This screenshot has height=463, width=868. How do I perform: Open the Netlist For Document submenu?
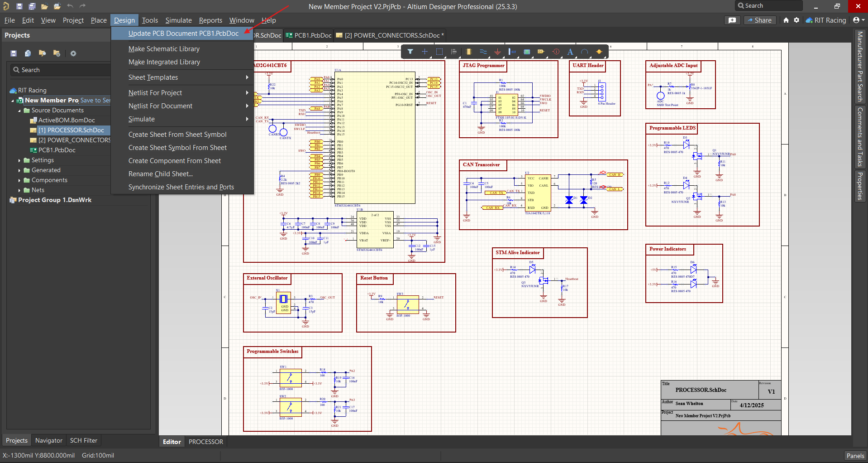point(182,106)
